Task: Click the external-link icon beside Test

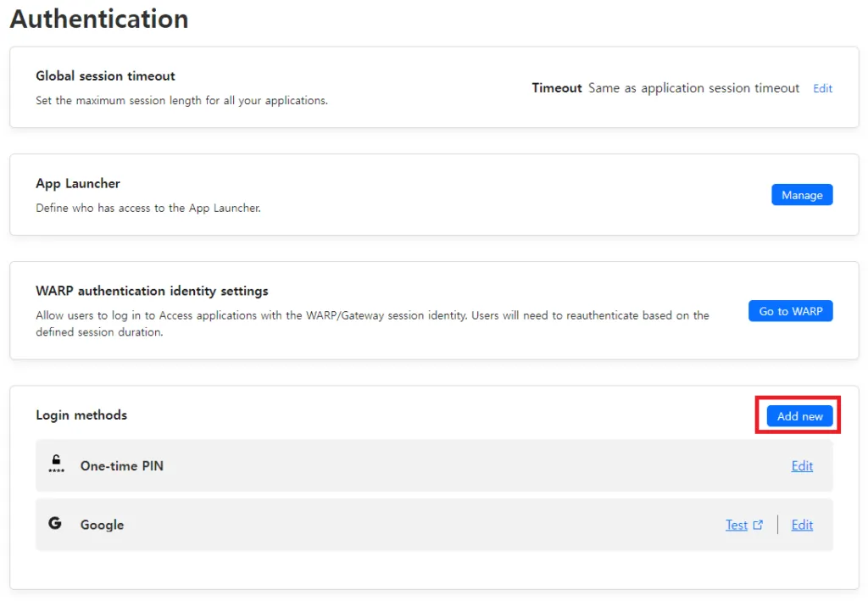Action: 758,525
